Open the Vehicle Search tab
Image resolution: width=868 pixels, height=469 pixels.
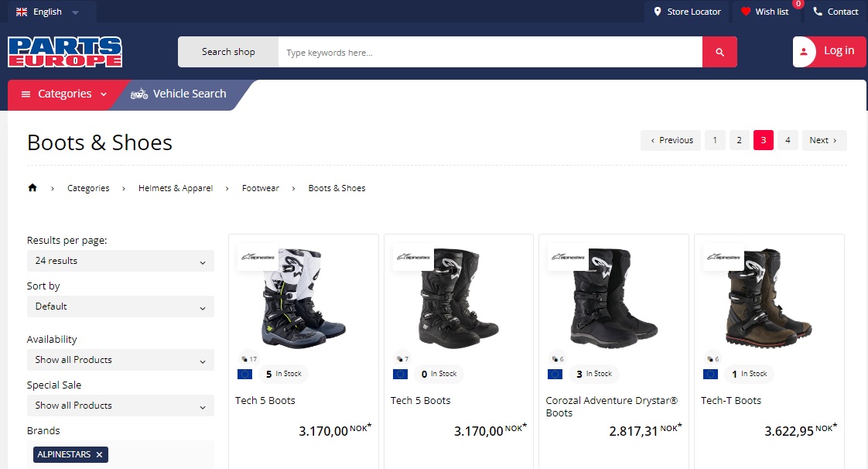178,94
